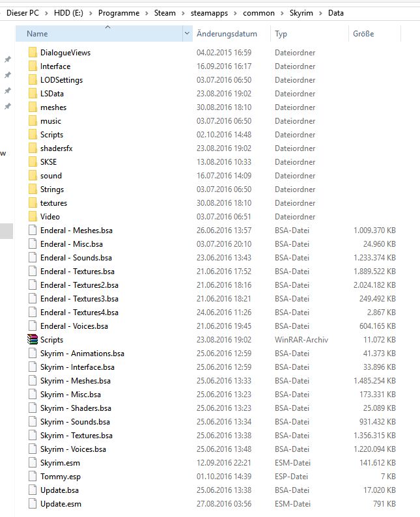Click the WinRAR archive icon for Scripts

(33, 339)
